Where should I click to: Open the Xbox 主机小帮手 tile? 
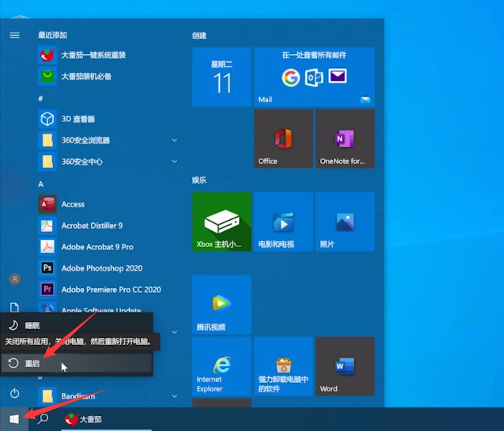coord(221,221)
